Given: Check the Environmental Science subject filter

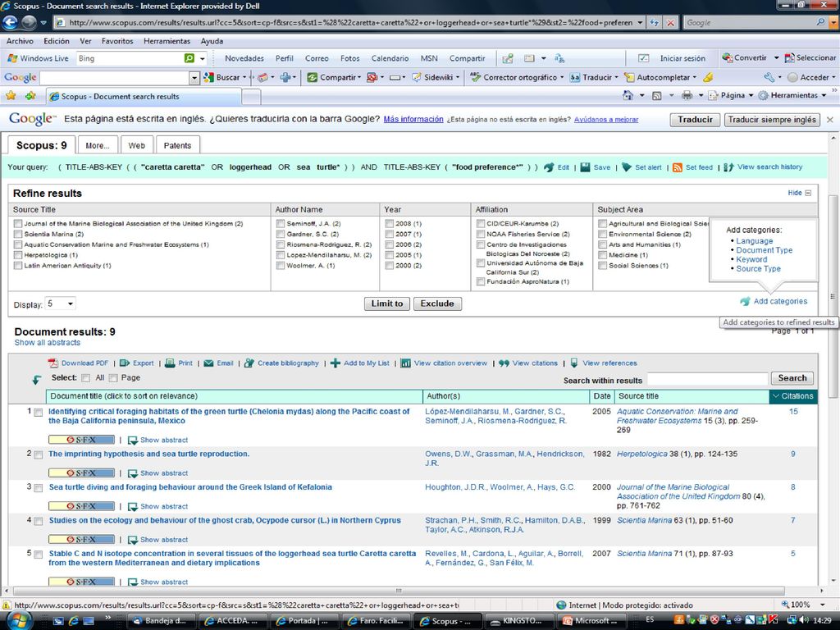Looking at the screenshot, I should [603, 234].
